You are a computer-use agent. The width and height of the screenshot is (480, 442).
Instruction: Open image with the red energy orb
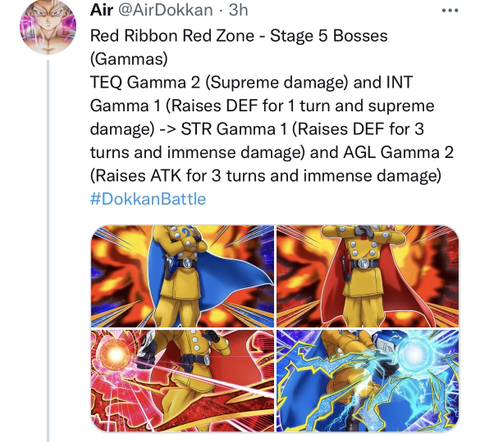(182, 381)
